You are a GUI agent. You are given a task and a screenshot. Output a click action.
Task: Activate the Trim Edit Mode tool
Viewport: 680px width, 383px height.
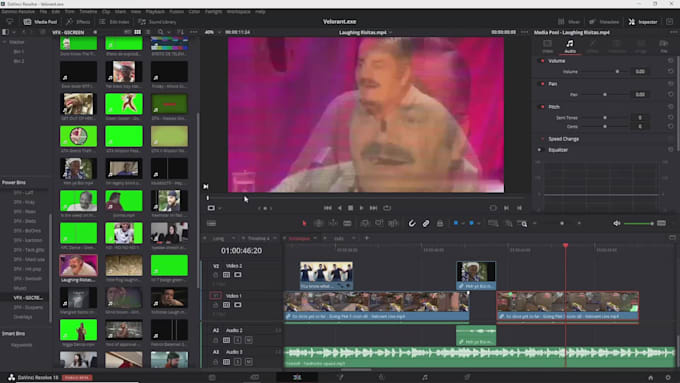(x=319, y=223)
